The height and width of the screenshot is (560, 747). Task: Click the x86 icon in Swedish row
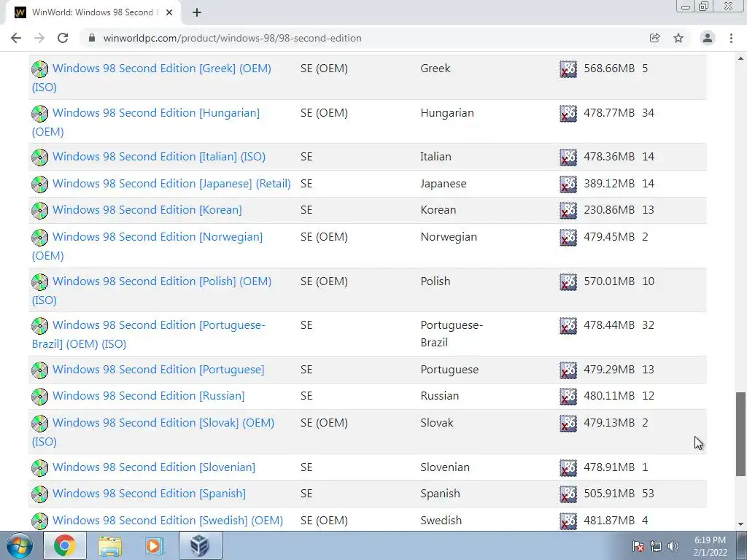568,521
